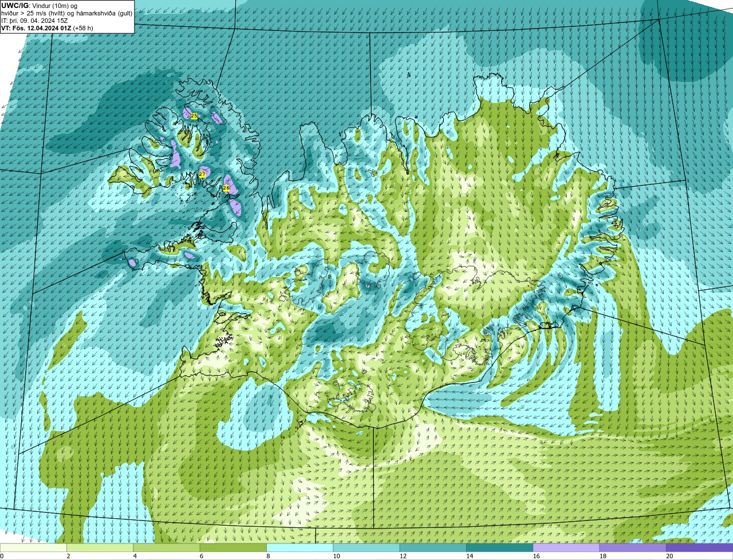Pick the 8–10 m/s light cyan swatch
733x560 pixels.
(300, 547)
